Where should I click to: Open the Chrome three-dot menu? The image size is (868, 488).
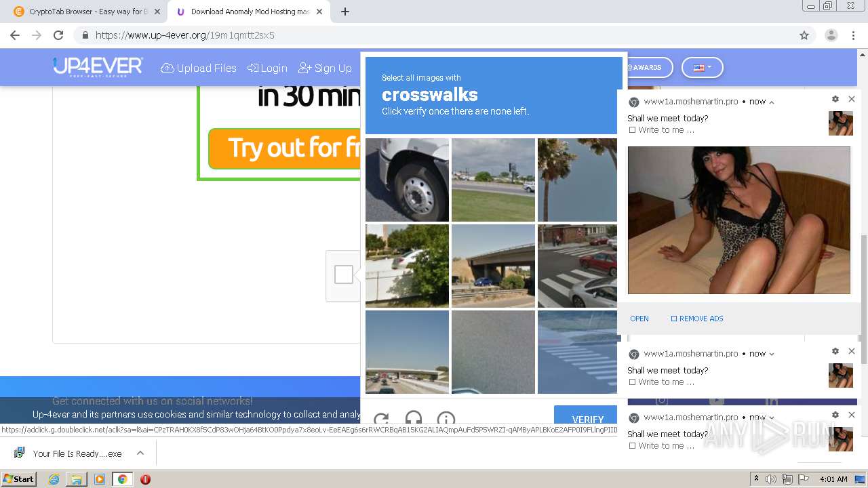click(x=853, y=35)
